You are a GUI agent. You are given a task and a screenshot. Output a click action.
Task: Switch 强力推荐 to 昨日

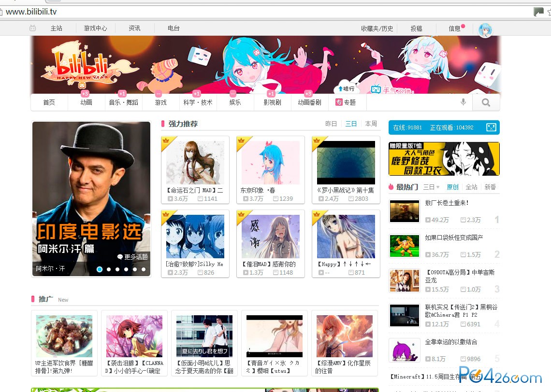[331, 124]
